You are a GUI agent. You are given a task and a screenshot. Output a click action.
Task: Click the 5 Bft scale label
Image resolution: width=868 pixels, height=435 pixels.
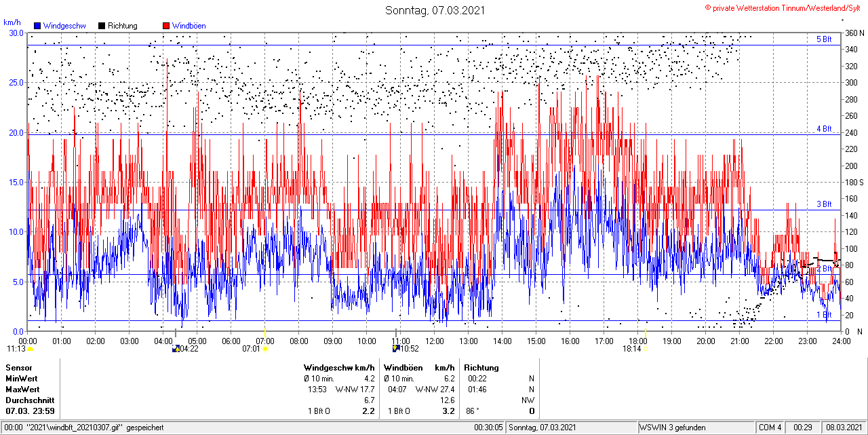point(824,39)
